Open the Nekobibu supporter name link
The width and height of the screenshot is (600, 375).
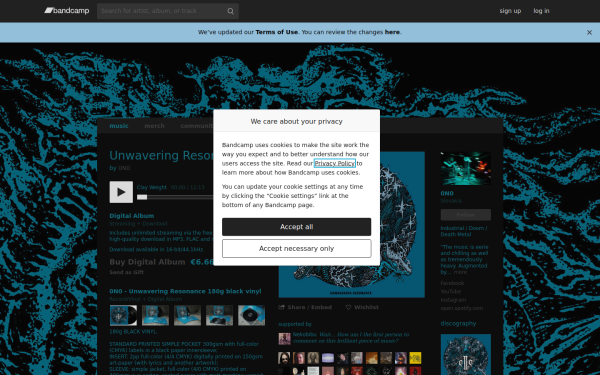(x=305, y=334)
